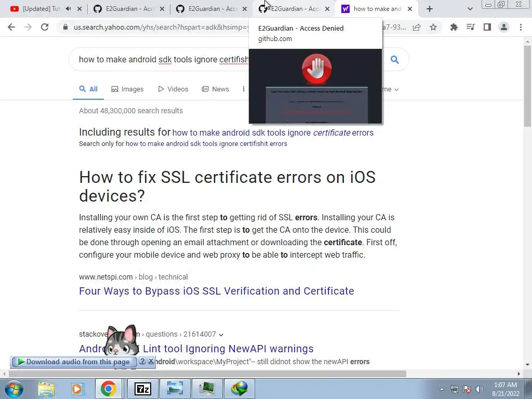
Task: Open the profile avatar menu
Action: click(504, 27)
